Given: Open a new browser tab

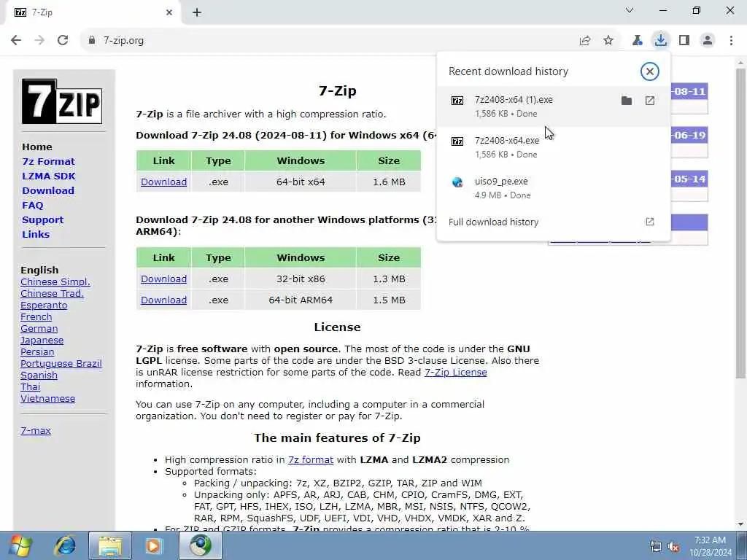Looking at the screenshot, I should pyautogui.click(x=197, y=12).
